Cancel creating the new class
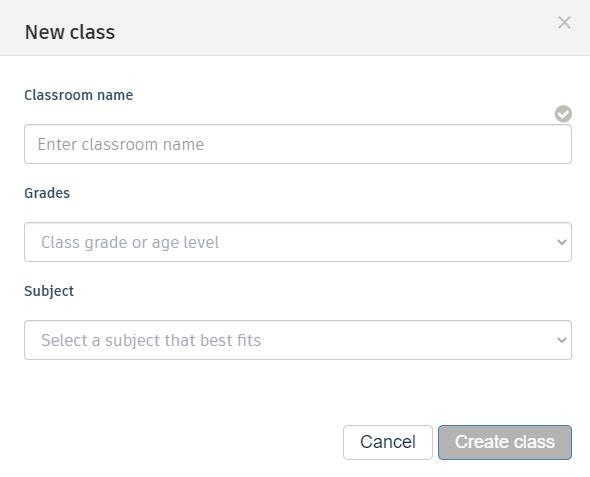 388,442
